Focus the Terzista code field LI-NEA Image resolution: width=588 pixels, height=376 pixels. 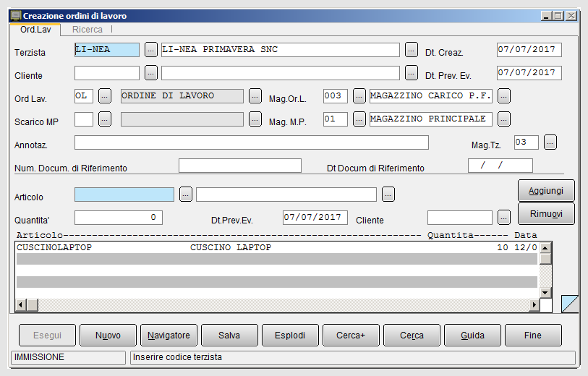[107, 50]
